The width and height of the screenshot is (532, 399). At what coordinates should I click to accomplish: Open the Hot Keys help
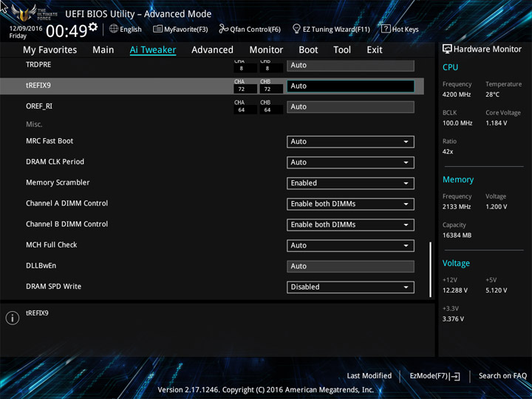tap(400, 29)
